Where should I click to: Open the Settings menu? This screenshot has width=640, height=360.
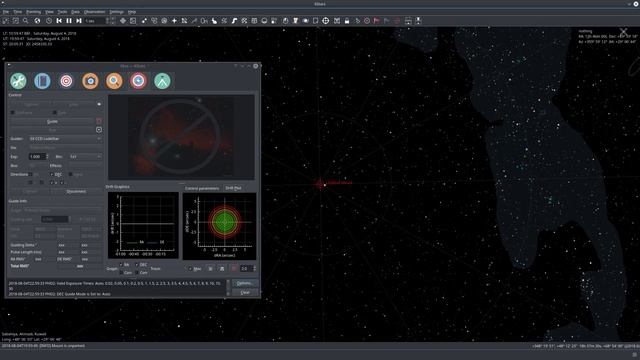pyautogui.click(x=116, y=12)
